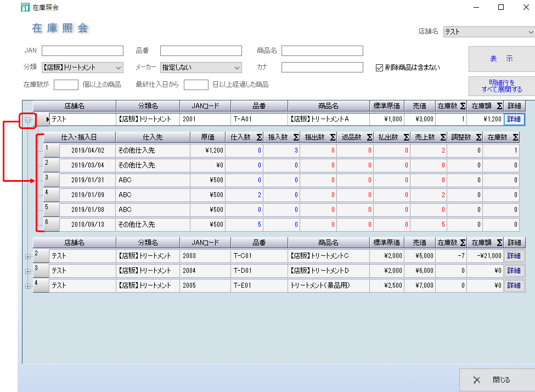Expand the トリートメントC row details
The width and height of the screenshot is (535, 392).
point(27,256)
